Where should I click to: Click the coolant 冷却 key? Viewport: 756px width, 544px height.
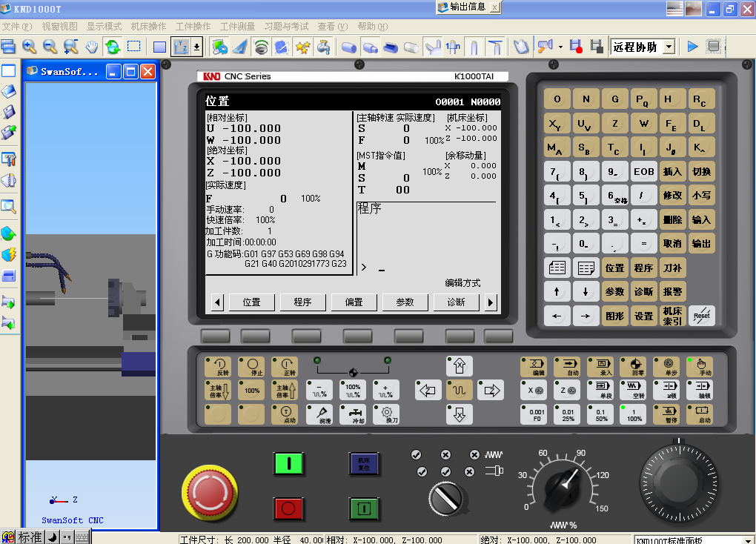pos(353,414)
